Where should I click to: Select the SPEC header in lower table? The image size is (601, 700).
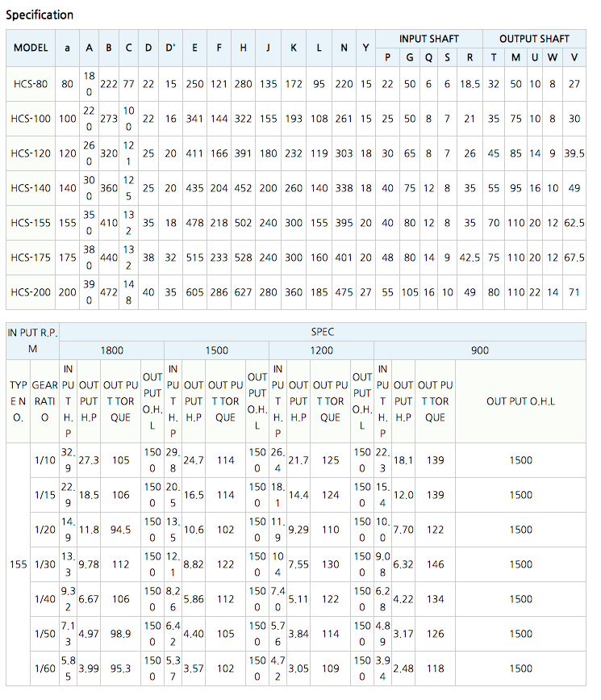pos(323,332)
